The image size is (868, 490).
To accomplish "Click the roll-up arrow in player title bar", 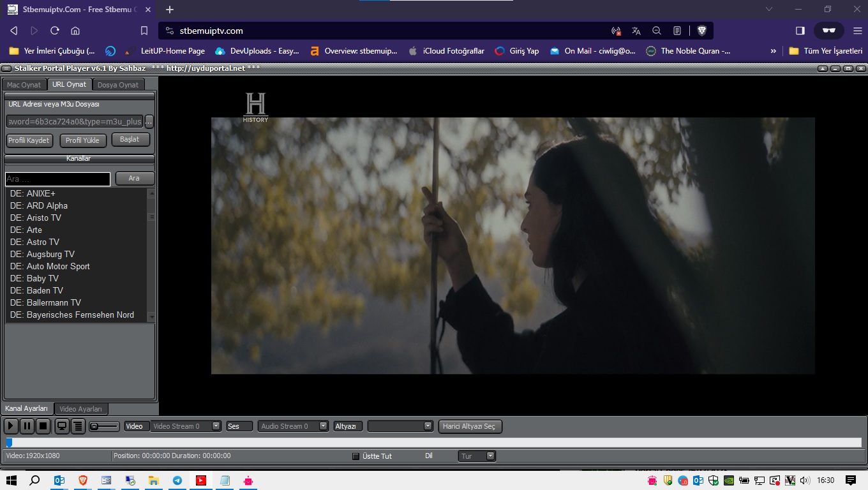I will 823,68.
